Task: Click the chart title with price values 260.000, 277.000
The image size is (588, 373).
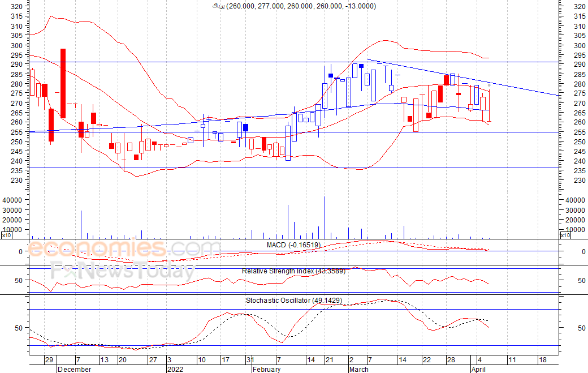Action: pyautogui.click(x=294, y=6)
